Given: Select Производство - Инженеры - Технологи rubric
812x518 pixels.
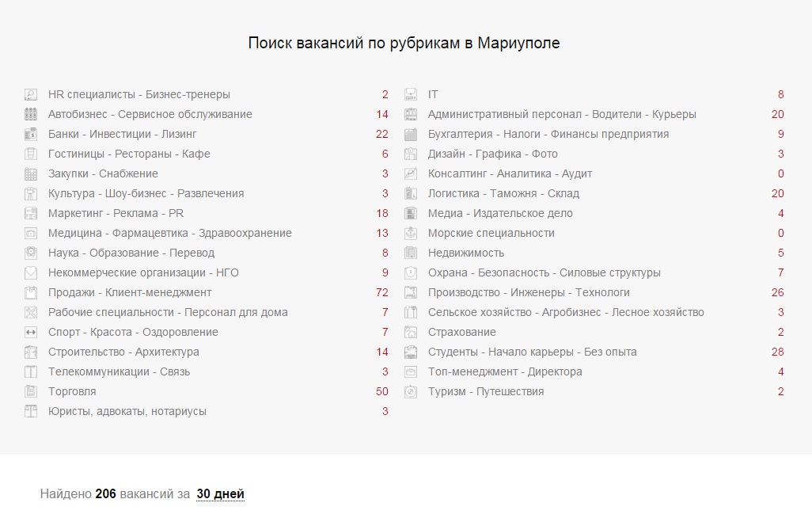Looking at the screenshot, I should coord(529,292).
